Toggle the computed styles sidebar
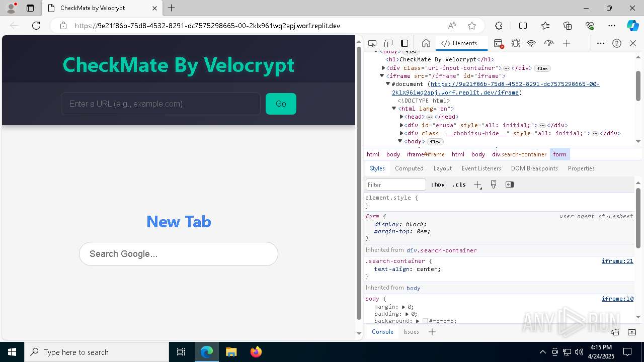This screenshot has height=362, width=644. pyautogui.click(x=510, y=185)
